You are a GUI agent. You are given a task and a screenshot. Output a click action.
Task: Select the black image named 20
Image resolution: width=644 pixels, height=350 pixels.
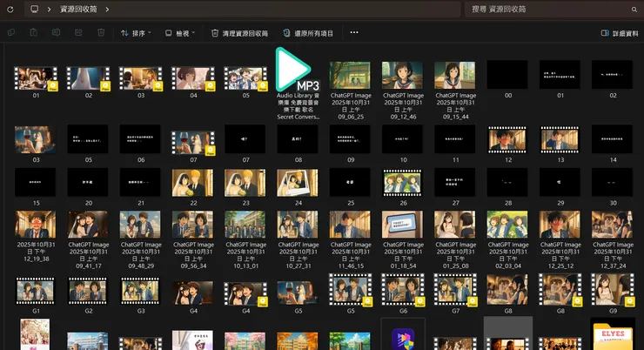pos(88,186)
